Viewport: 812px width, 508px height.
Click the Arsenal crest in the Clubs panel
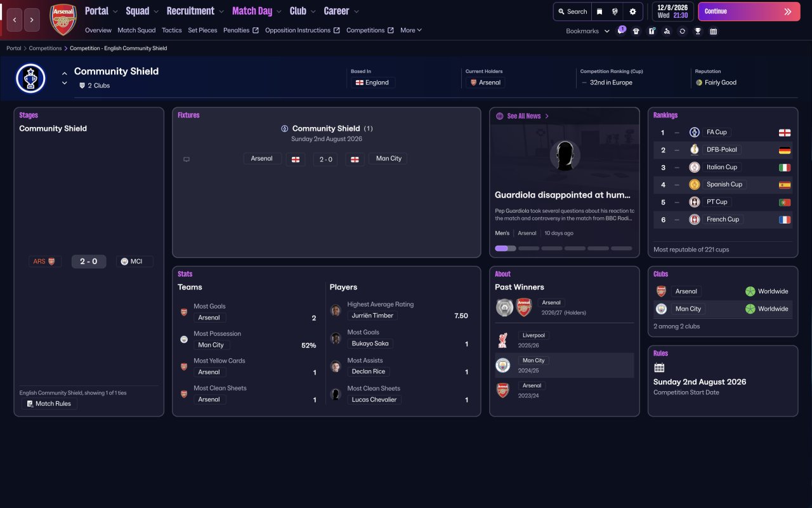coord(661,291)
